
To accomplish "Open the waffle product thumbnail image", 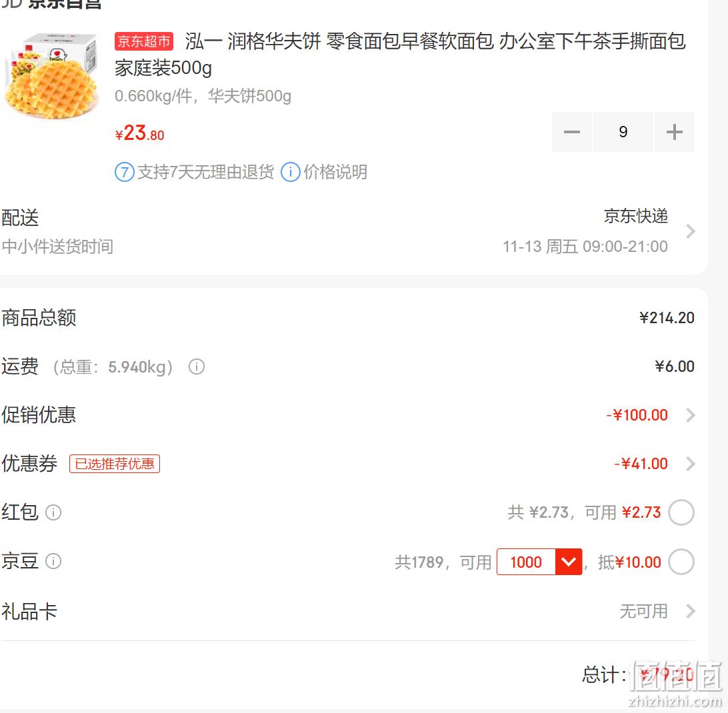I will tap(51, 77).
